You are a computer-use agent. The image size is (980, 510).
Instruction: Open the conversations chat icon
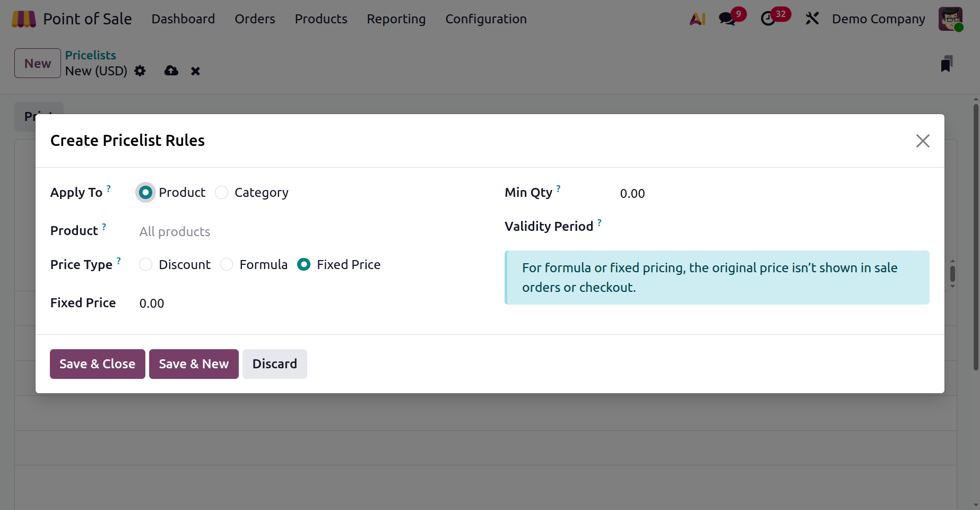click(726, 19)
